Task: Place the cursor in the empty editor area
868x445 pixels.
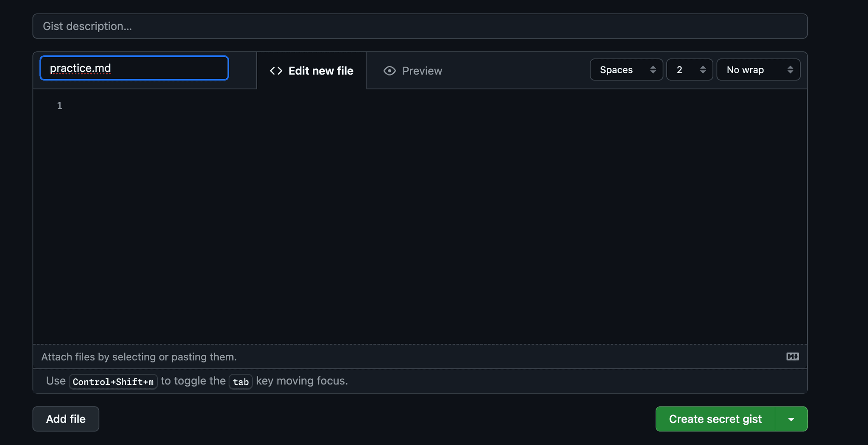Action: [x=424, y=212]
